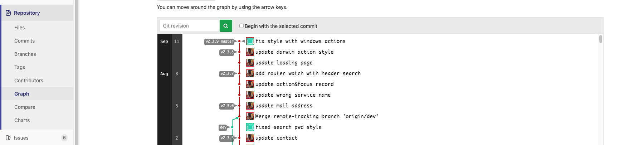Click the Repository document icon in sidebar
644x145 pixels.
coord(8,13)
